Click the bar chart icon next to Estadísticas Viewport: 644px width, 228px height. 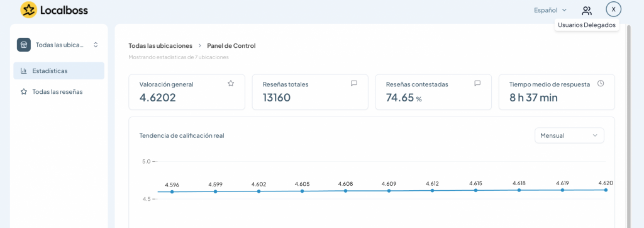click(x=23, y=71)
